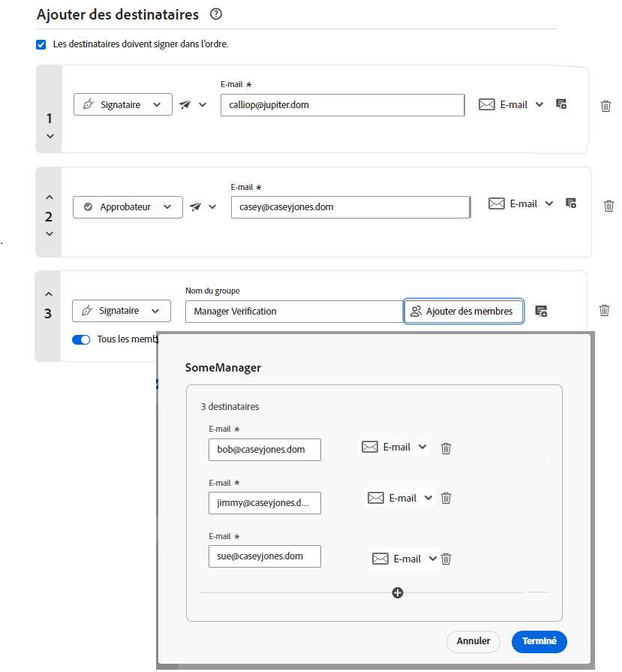
Task: Click the Ajouter des membres button
Action: [x=463, y=312]
